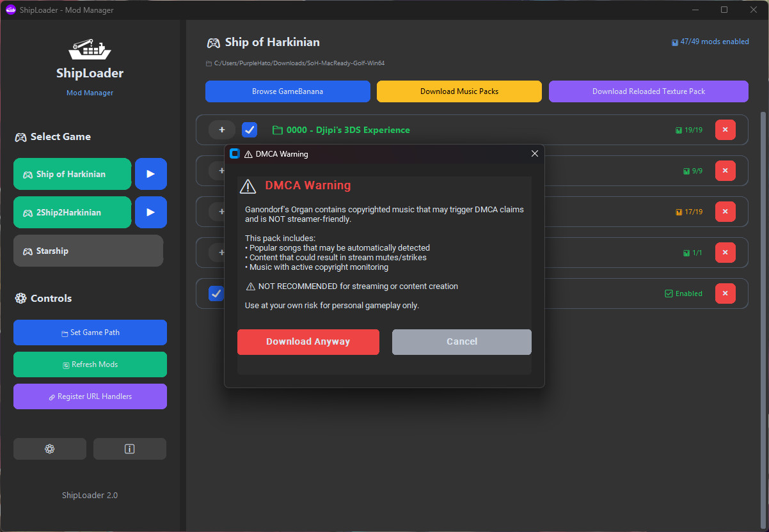Launch 2Ship2Harkinian with play button
Screen dimensions: 769x532
tap(151, 212)
